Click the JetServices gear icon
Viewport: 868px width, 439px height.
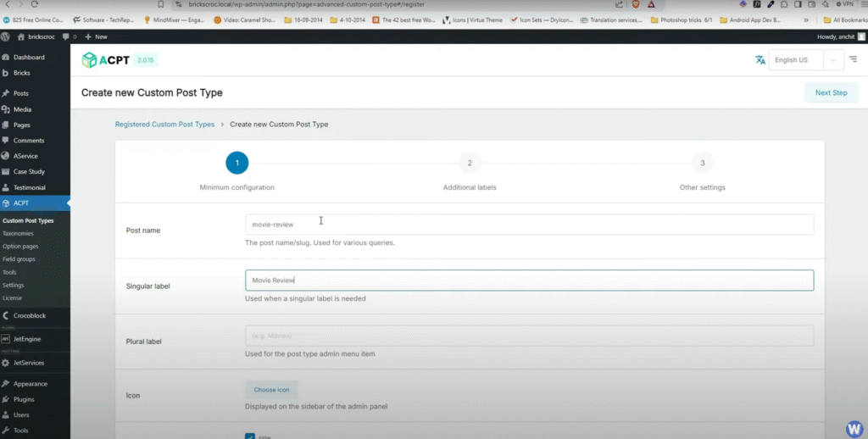coord(6,363)
